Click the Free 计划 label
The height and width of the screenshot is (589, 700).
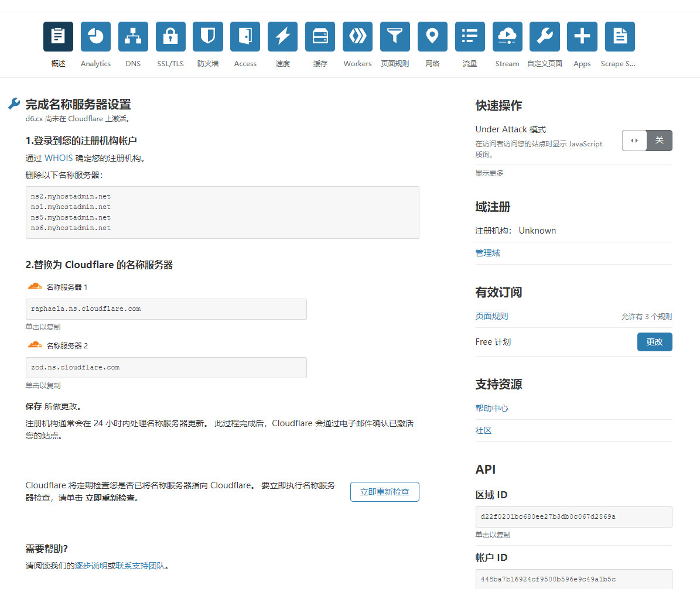pyautogui.click(x=493, y=342)
